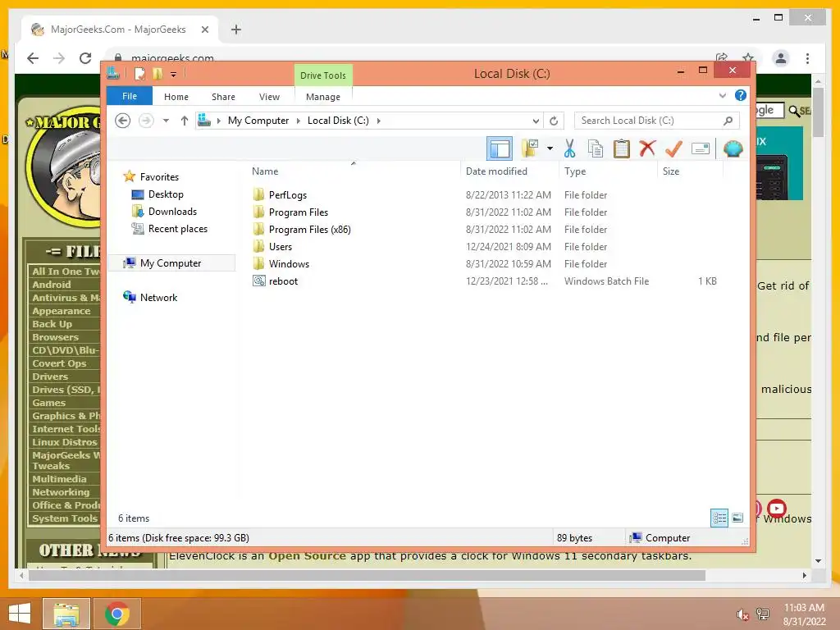Select the reboot batch file
The height and width of the screenshot is (630, 840).
click(283, 281)
